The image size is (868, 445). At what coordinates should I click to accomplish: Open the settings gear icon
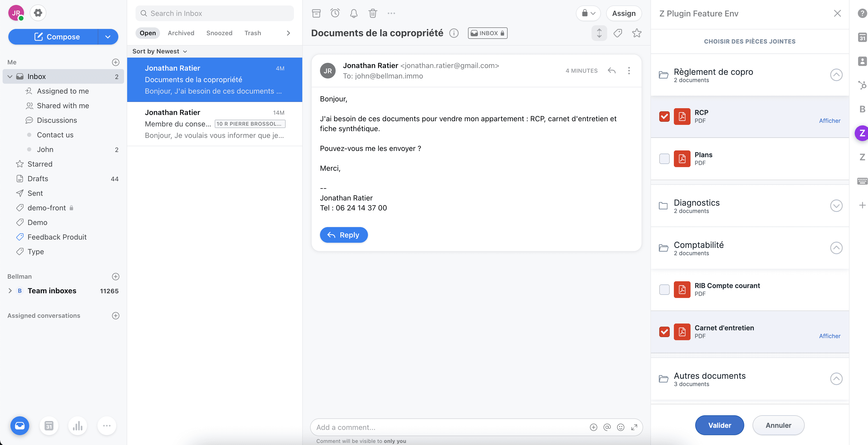pyautogui.click(x=38, y=13)
